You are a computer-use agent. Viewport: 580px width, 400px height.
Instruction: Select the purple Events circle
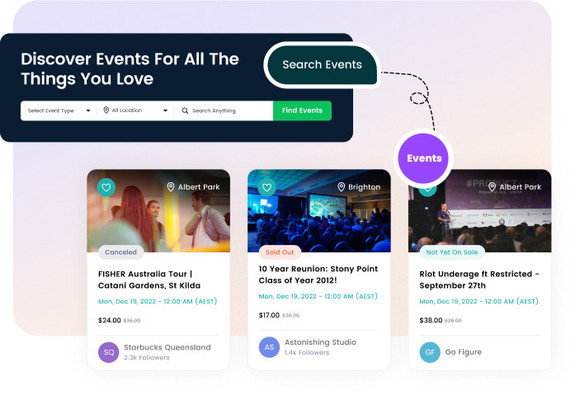[x=423, y=158]
